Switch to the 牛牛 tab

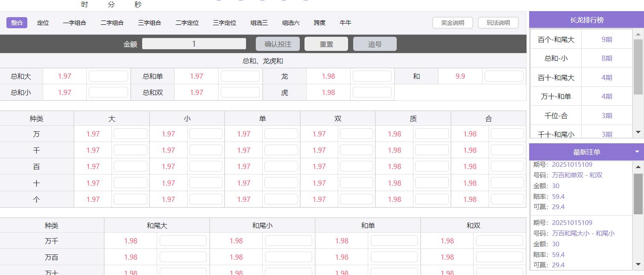345,23
